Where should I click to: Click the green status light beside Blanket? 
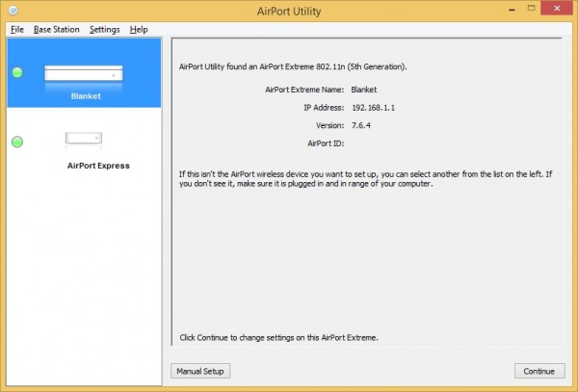17,72
